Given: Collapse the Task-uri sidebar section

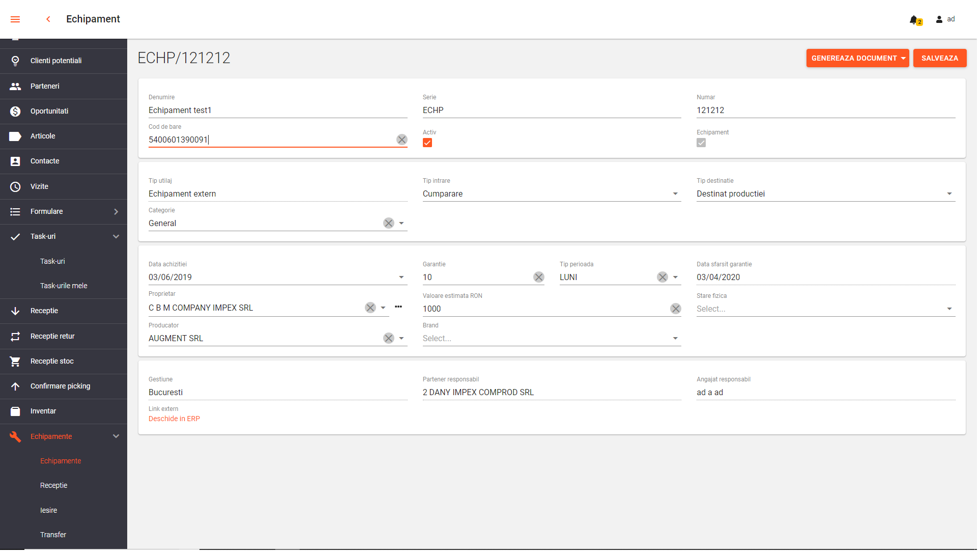Looking at the screenshot, I should [x=117, y=237].
